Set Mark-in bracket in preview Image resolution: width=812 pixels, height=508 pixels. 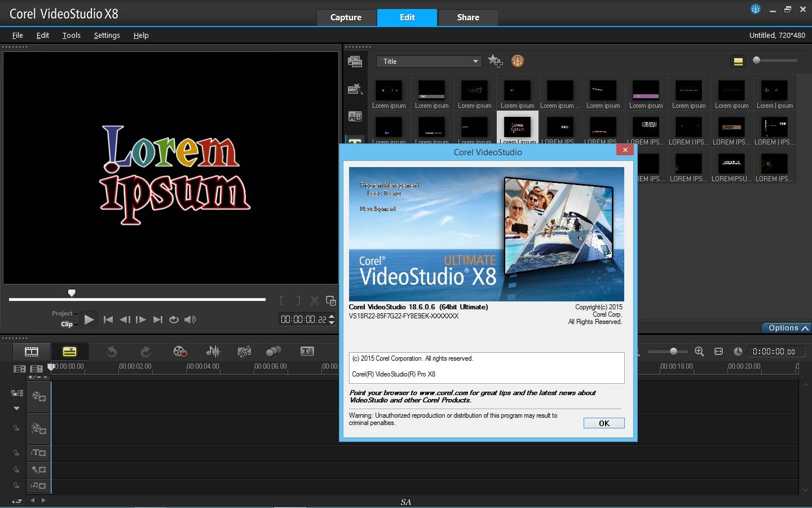pyautogui.click(x=282, y=301)
